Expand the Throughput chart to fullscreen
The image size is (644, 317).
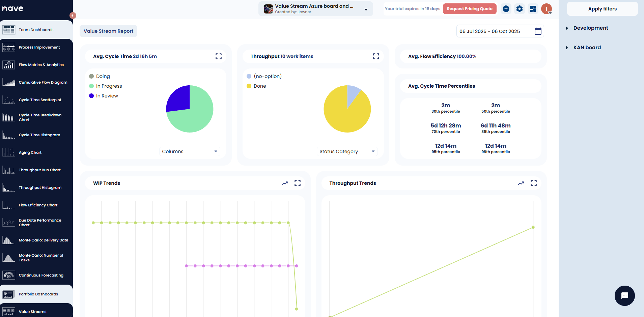(376, 56)
